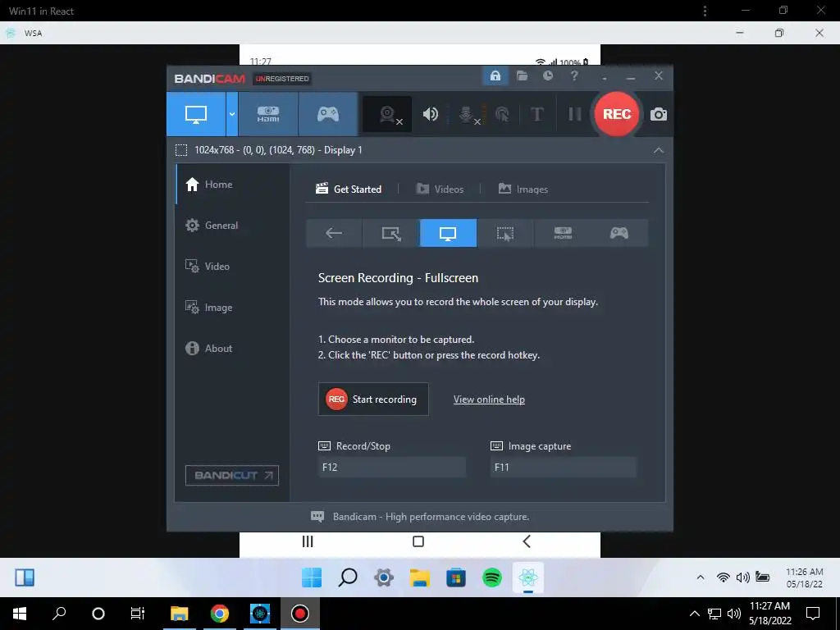Click the Image capture hotkey field F11
840x630 pixels.
563,467
